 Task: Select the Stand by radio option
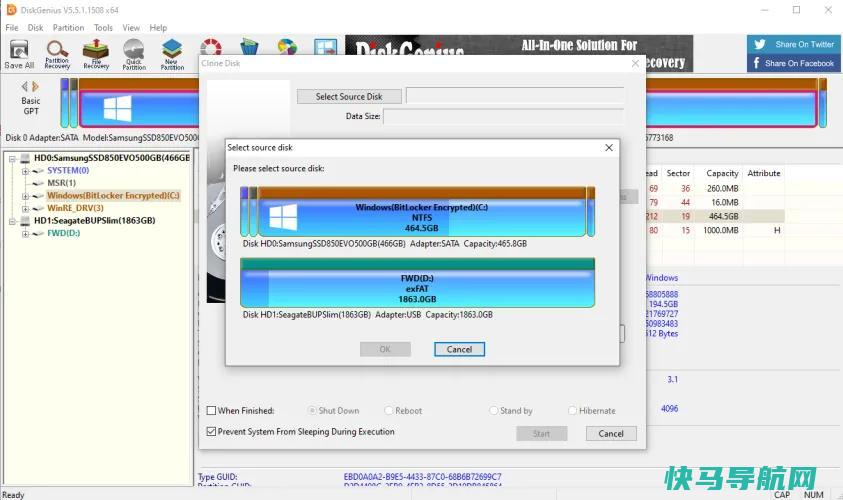(x=494, y=411)
